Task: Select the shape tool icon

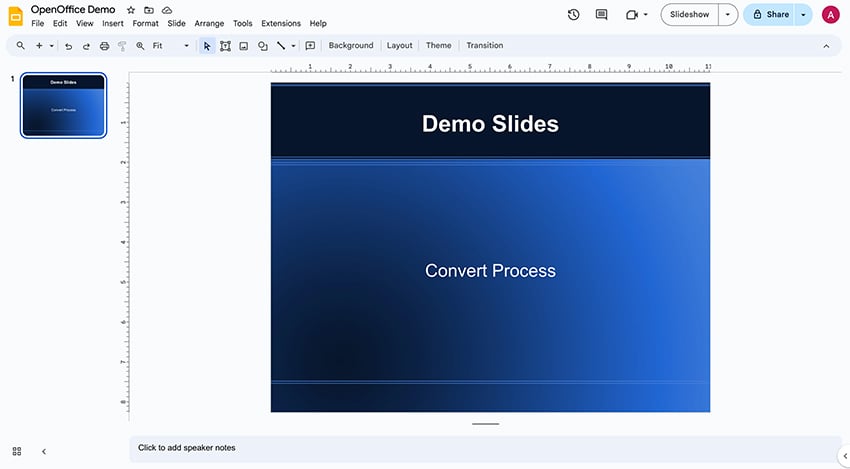Action: click(262, 46)
